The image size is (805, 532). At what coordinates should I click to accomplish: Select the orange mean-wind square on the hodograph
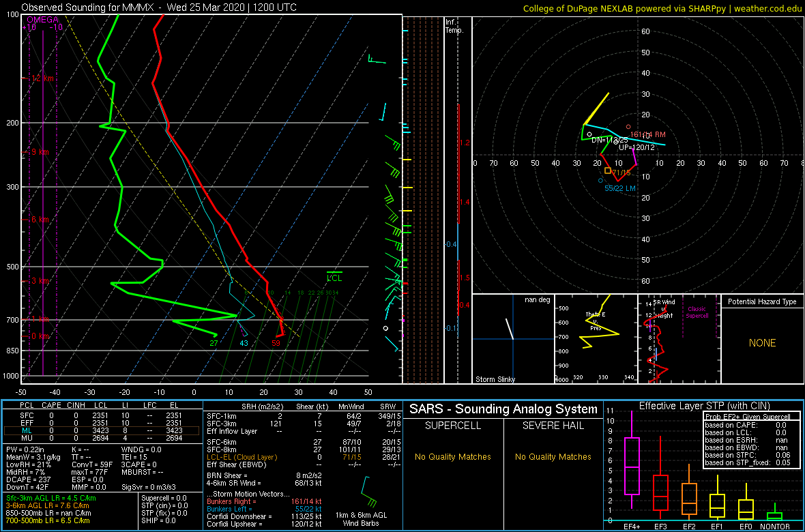(x=608, y=171)
